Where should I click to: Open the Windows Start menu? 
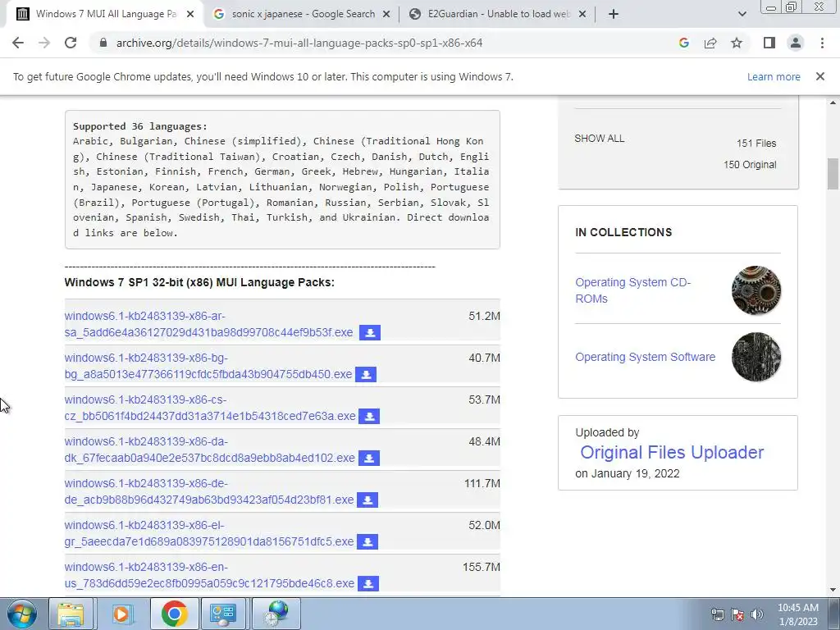click(21, 614)
